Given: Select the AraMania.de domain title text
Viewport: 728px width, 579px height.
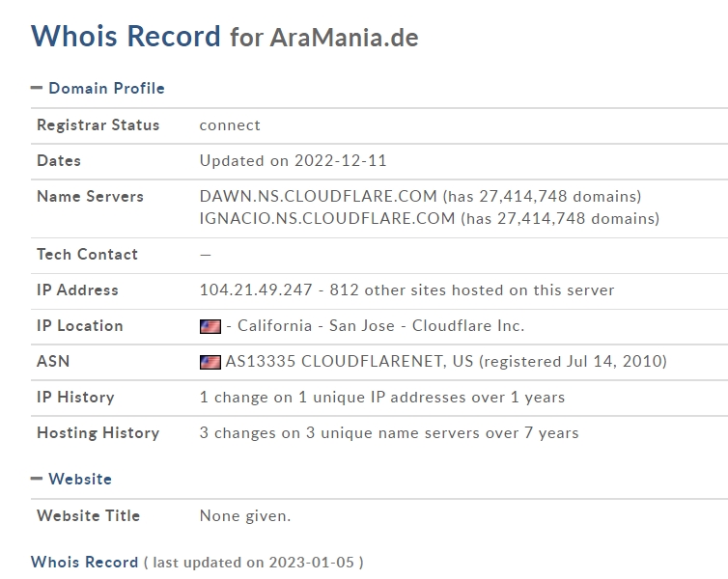Looking at the screenshot, I should [x=344, y=37].
